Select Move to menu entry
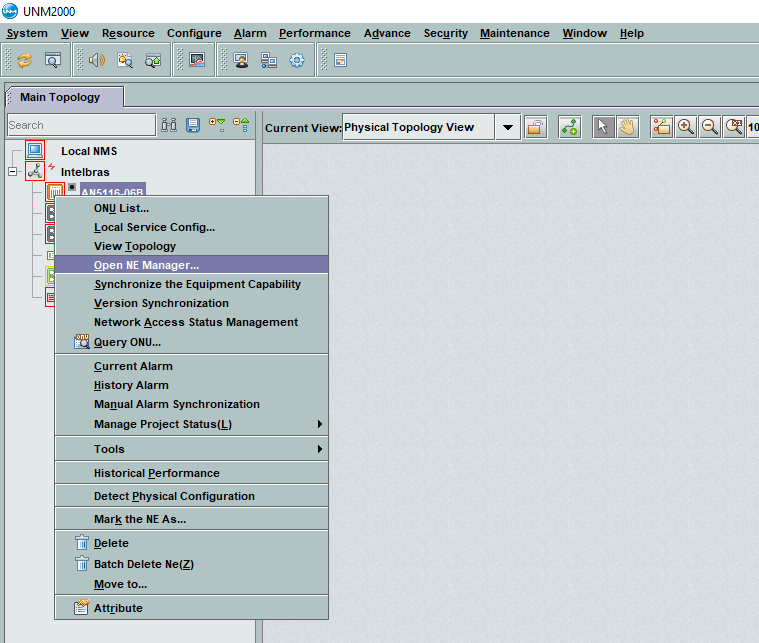Image resolution: width=759 pixels, height=643 pixels. click(x=192, y=584)
